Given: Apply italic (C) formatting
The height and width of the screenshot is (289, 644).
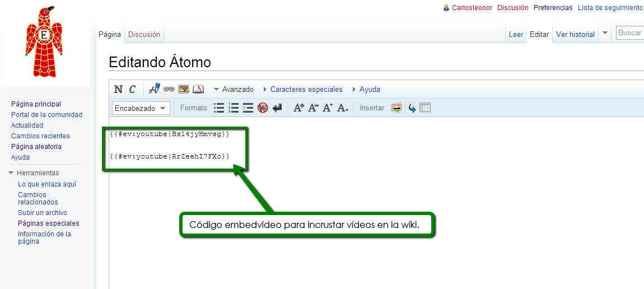Looking at the screenshot, I should click(x=132, y=89).
